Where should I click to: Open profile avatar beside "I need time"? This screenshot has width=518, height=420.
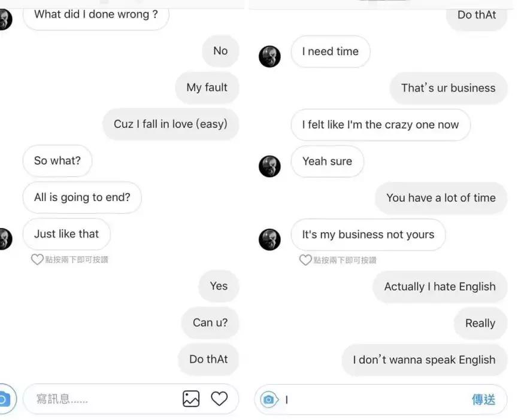point(269,56)
